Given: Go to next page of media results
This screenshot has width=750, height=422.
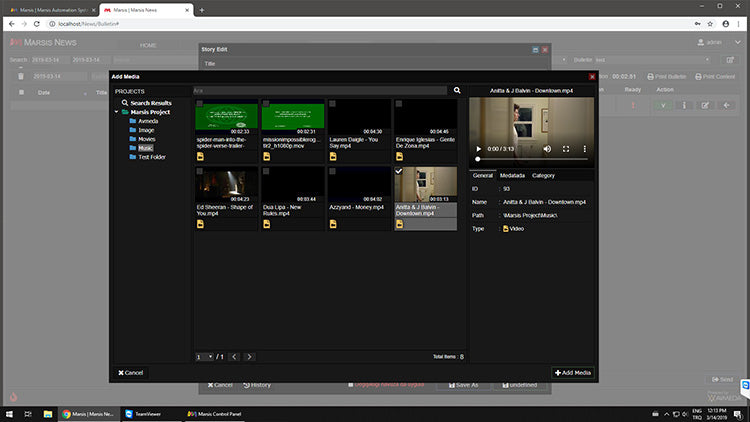Looking at the screenshot, I should pos(249,356).
